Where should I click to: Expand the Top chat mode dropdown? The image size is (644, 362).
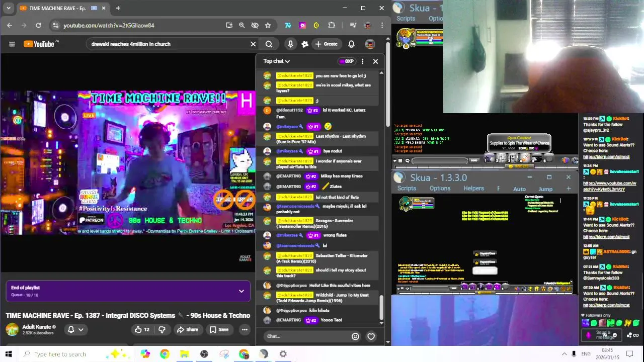276,61
